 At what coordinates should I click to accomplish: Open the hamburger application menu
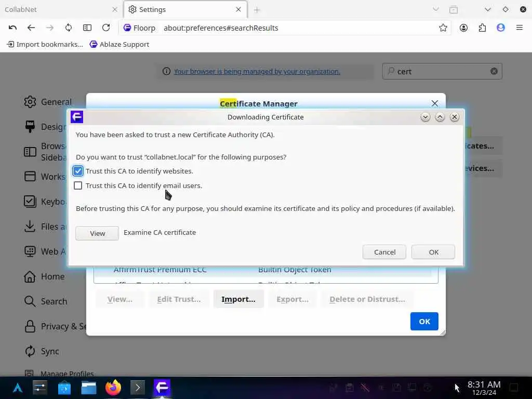[x=520, y=28]
